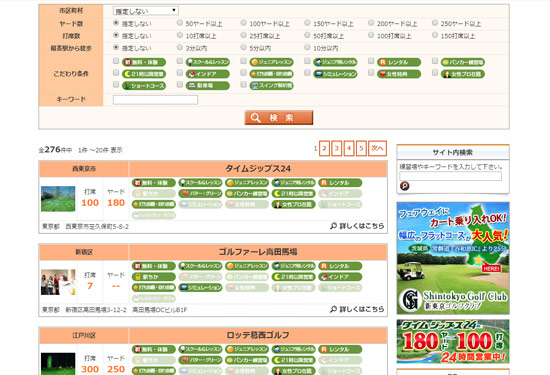Click シミュレーション badge in ゴルファーレ高田馬場 card

click(x=200, y=288)
